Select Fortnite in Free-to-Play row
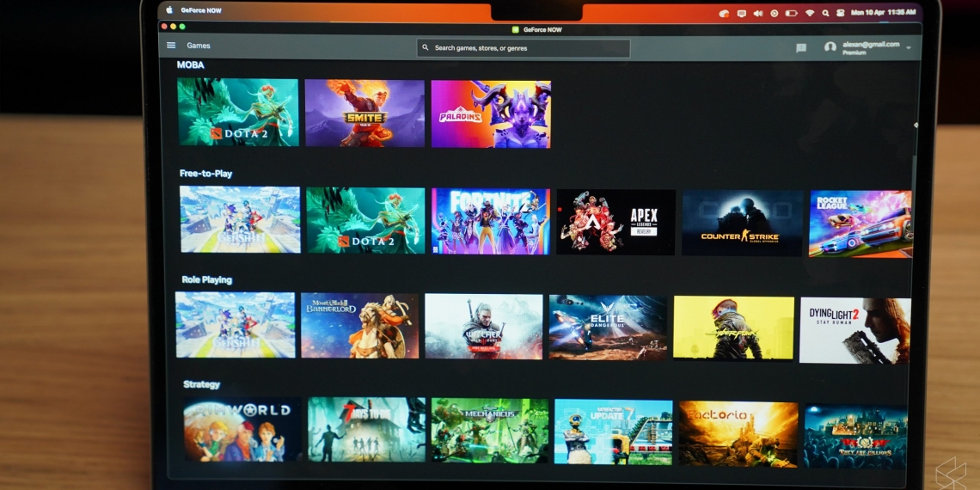 pyautogui.click(x=490, y=221)
